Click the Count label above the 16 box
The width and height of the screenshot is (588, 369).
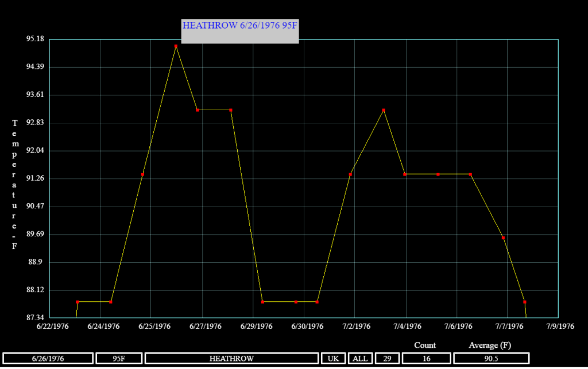pyautogui.click(x=425, y=345)
